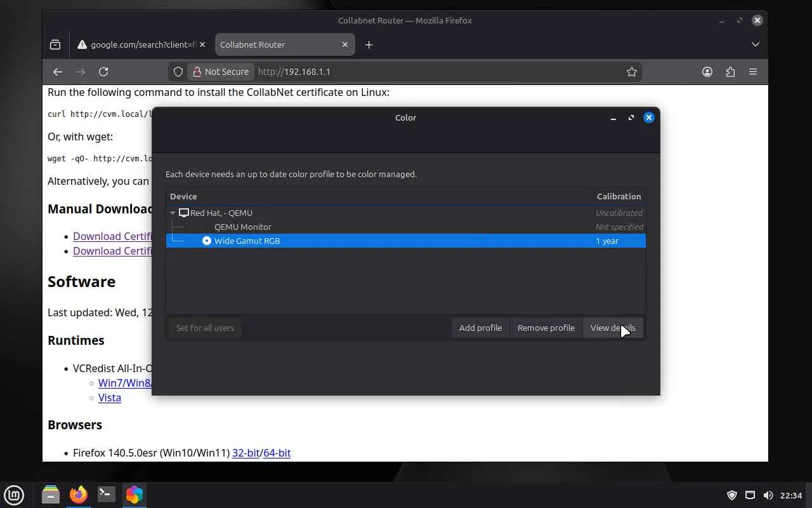Open the second Download Certificate link in Firefox
This screenshot has width=812, height=508.
112,251
